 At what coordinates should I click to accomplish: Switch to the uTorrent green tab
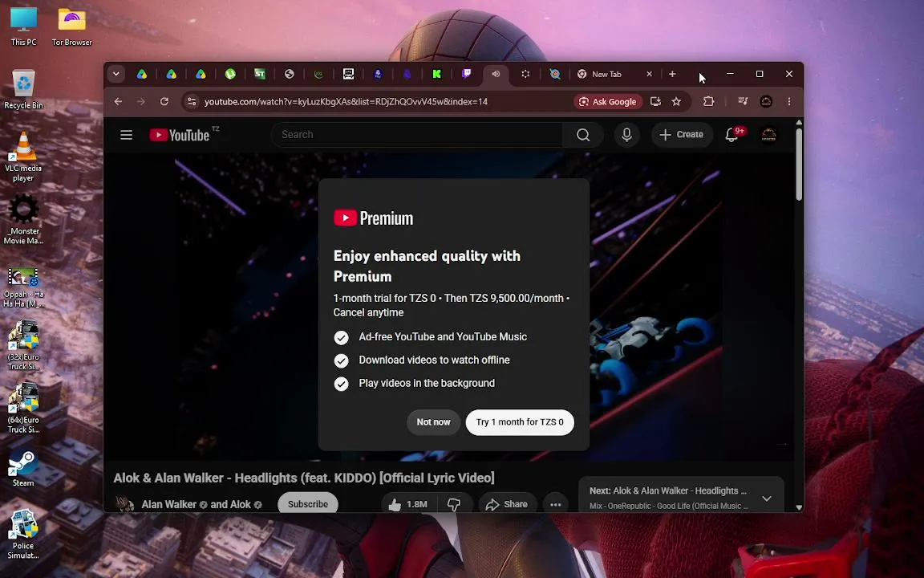tap(230, 74)
